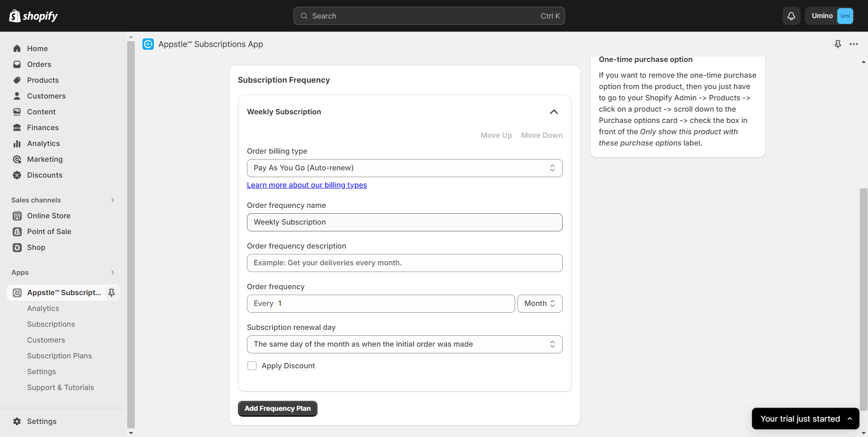Open bottom-left Settings gear
The image size is (868, 437).
click(17, 421)
